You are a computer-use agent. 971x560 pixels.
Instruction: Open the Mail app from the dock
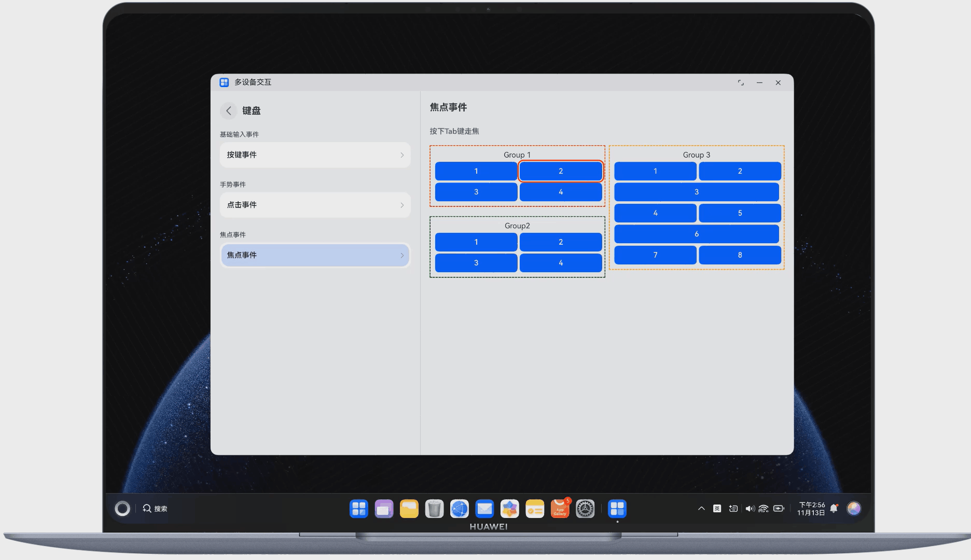[x=484, y=509]
